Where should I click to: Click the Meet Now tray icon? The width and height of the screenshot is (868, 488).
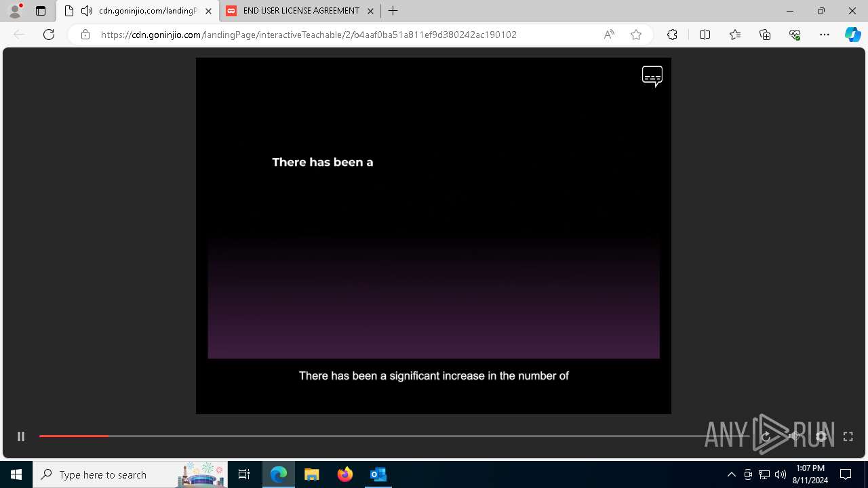(x=748, y=474)
